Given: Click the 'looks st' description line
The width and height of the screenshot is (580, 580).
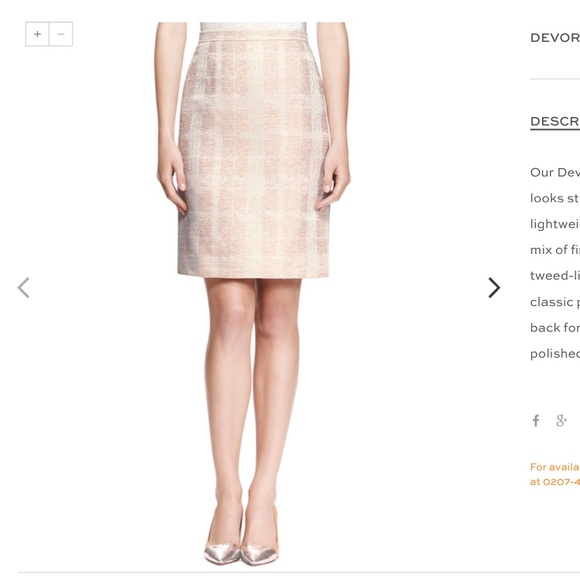Looking at the screenshot, I should [555, 198].
